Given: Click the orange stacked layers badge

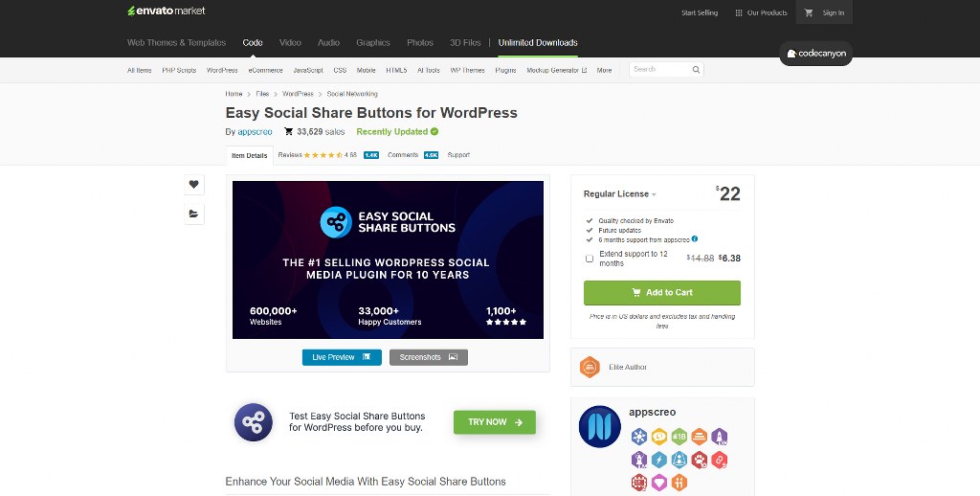Looking at the screenshot, I should [700, 437].
